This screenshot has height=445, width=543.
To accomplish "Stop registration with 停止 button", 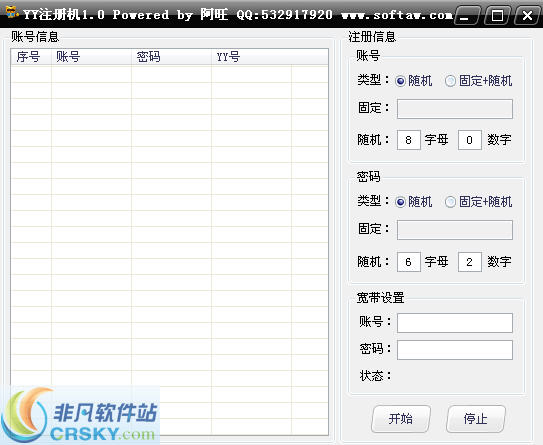I will click(475, 419).
